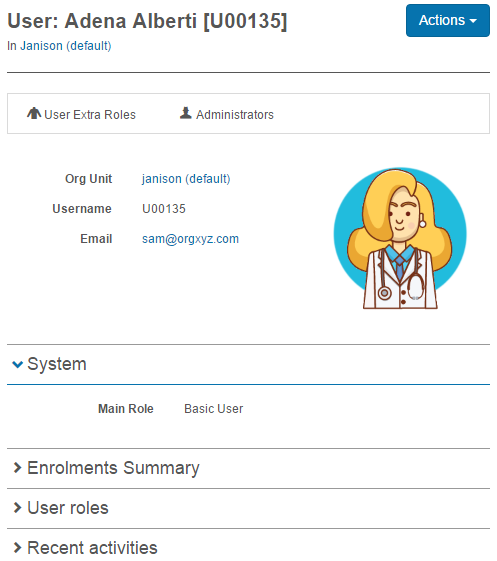Screen dimensions: 497x561
Task: Click the 'Email' field label
Action: tap(96, 239)
